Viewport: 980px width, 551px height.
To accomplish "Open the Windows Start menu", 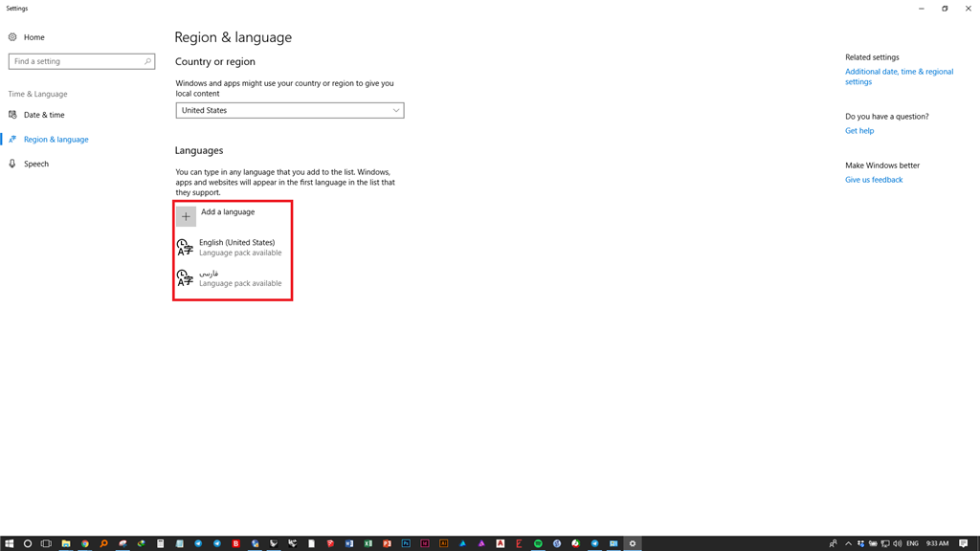I will coord(9,543).
